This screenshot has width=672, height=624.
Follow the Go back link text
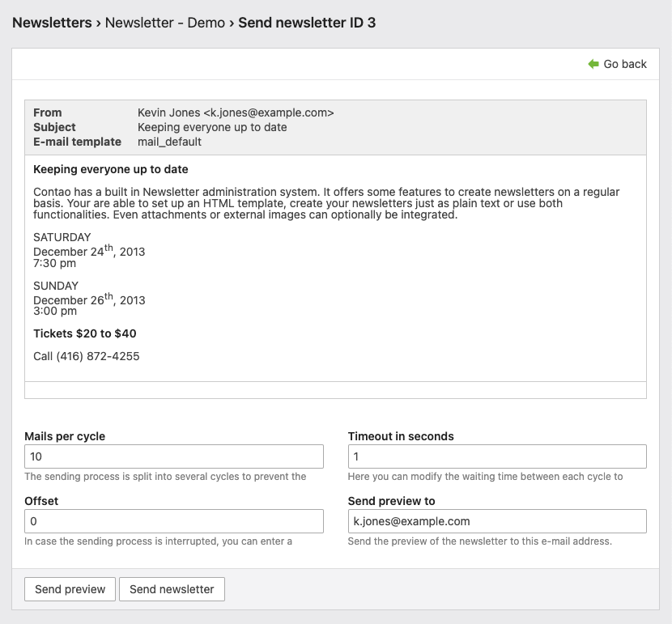pos(625,64)
